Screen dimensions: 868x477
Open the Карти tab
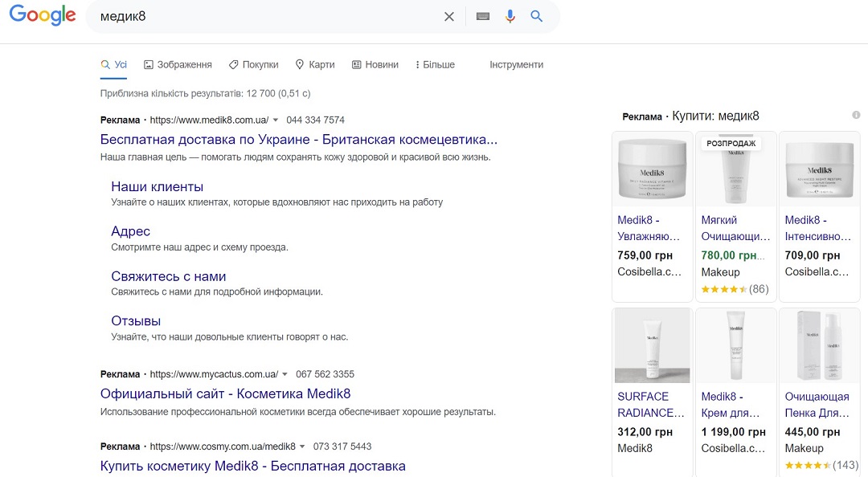tap(315, 65)
